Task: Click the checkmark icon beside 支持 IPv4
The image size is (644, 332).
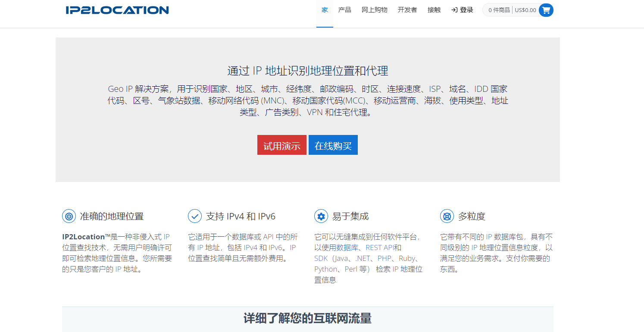Action: (x=195, y=216)
